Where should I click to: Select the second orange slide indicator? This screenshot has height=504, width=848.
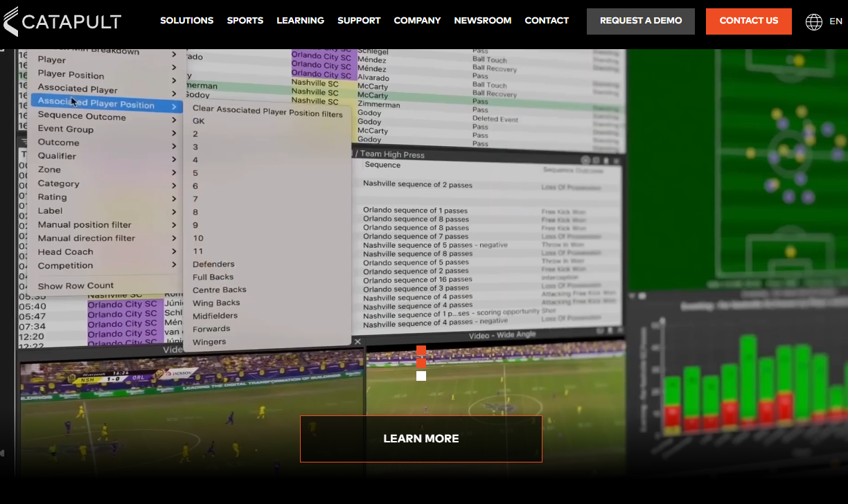(x=421, y=363)
